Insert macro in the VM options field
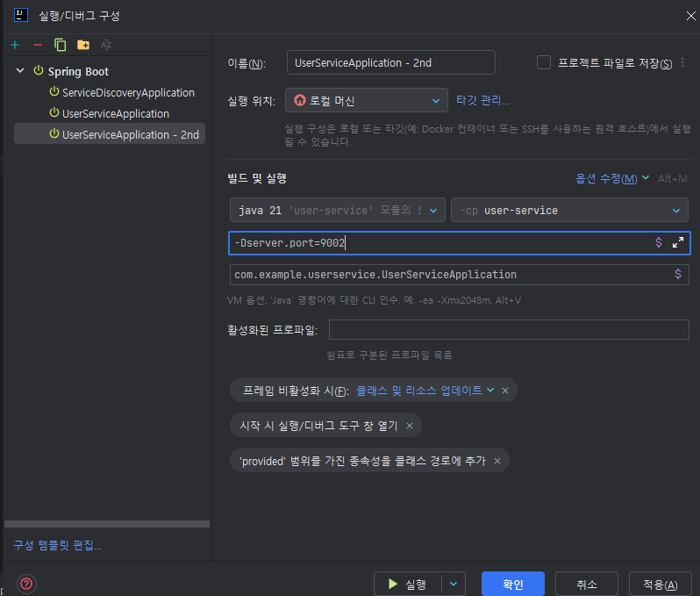 (659, 243)
